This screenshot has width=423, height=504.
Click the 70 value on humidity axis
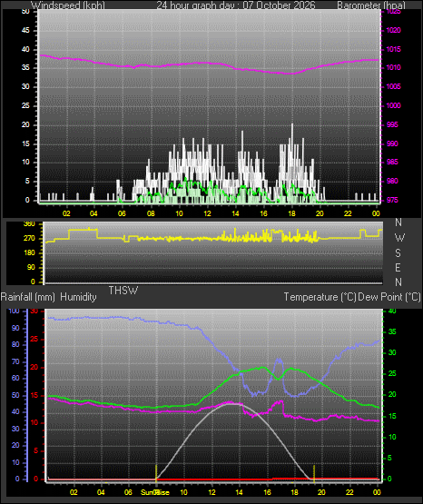click(x=15, y=361)
